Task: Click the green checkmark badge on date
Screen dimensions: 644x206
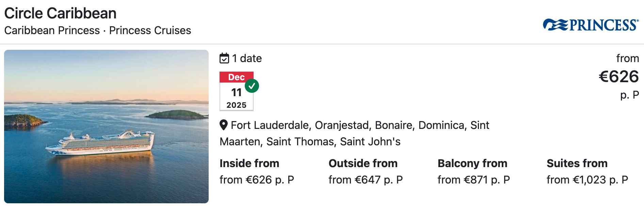Action: [252, 86]
